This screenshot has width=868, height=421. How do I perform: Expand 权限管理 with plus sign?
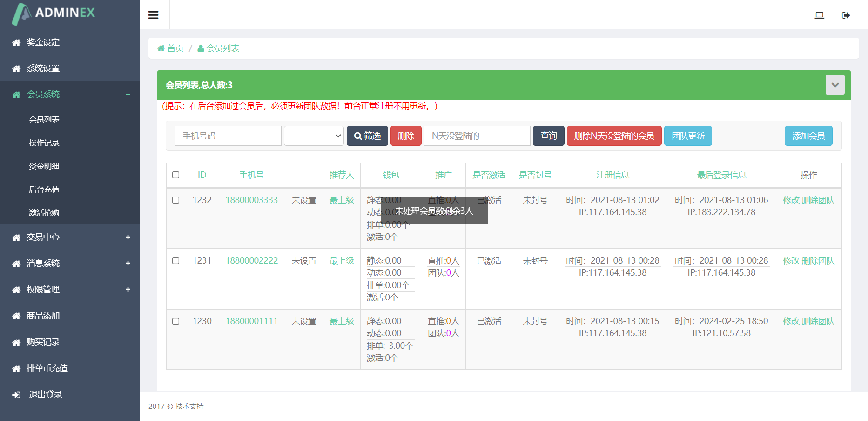click(128, 289)
